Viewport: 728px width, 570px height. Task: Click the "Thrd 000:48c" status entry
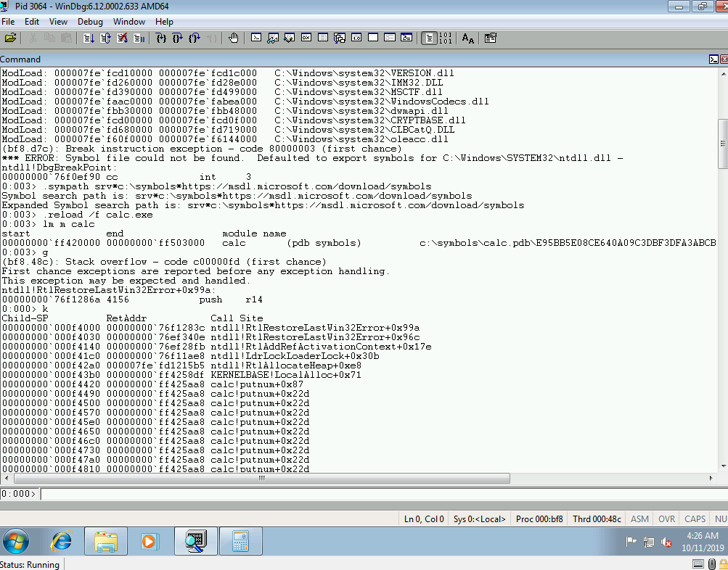coord(597,519)
